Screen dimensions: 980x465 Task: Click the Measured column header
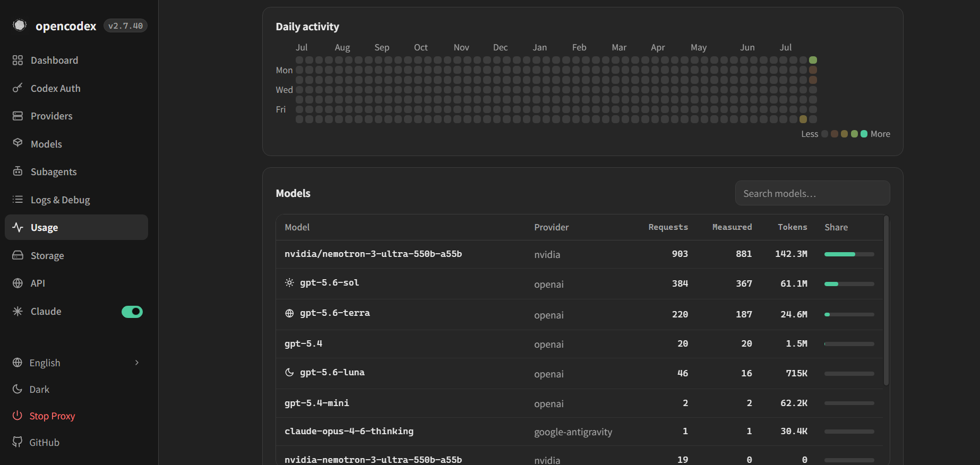pyautogui.click(x=732, y=227)
